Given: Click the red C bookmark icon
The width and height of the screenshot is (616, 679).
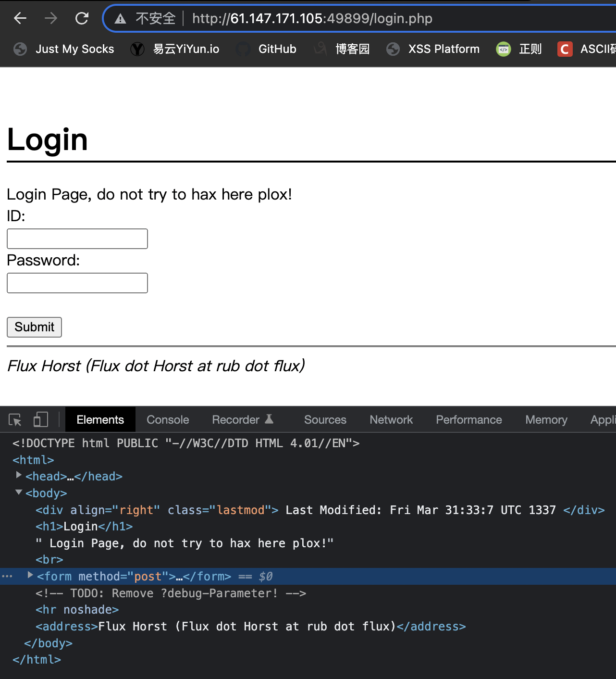Looking at the screenshot, I should tap(565, 49).
